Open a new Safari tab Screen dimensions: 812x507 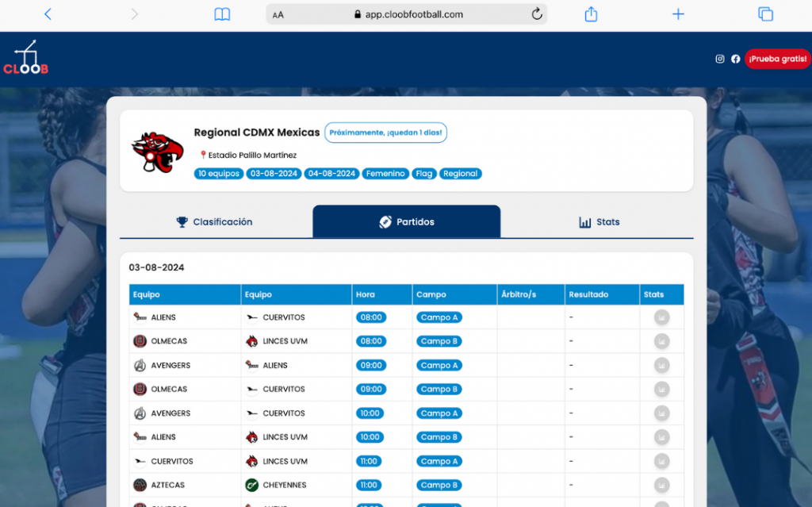tap(678, 14)
